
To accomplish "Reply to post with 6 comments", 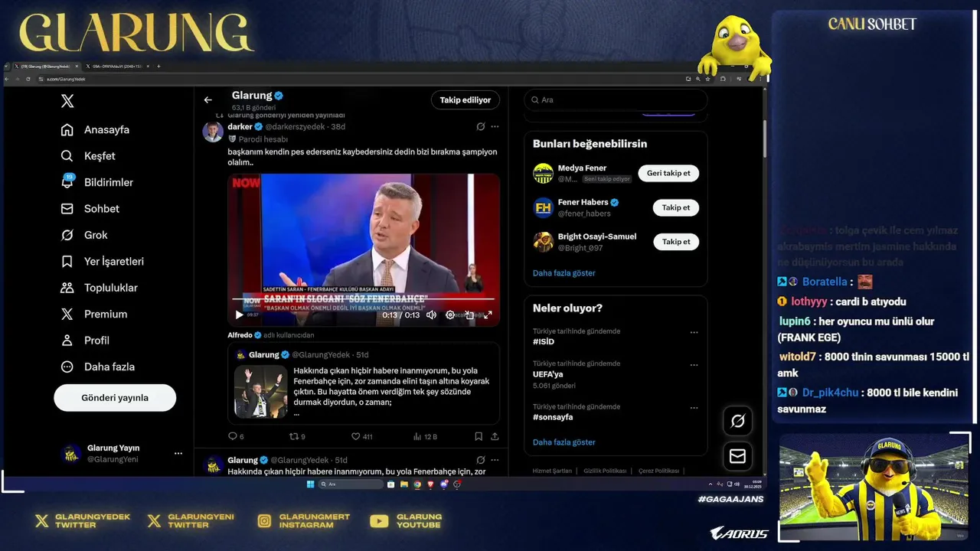I will click(236, 436).
